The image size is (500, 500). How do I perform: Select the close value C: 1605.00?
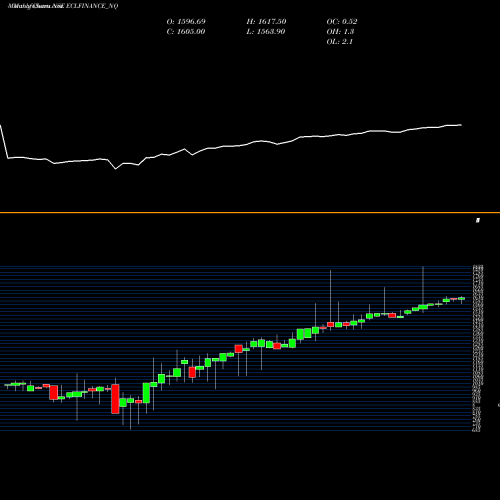click(186, 31)
